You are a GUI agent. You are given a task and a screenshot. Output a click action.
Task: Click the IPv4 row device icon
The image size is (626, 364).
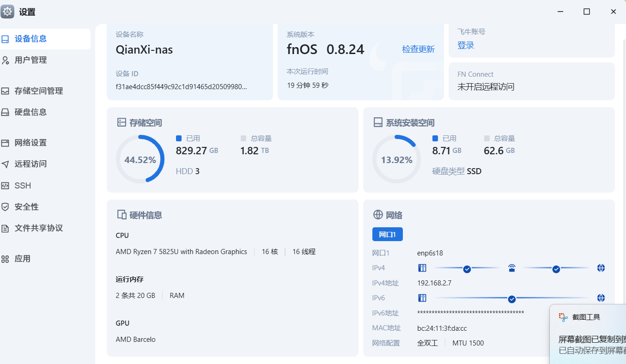pos(422,268)
